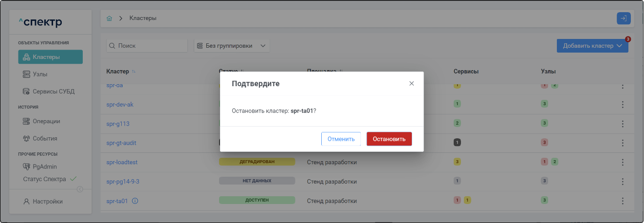Viewport: 644px width, 223px height.
Task: Open the spr-g113 cluster link
Action: point(118,124)
